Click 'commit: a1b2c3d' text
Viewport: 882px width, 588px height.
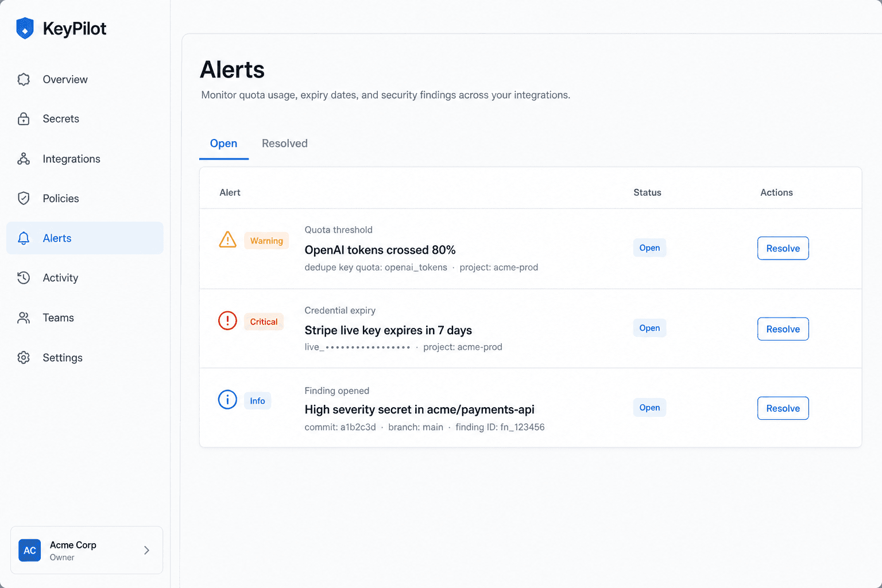[x=340, y=427]
